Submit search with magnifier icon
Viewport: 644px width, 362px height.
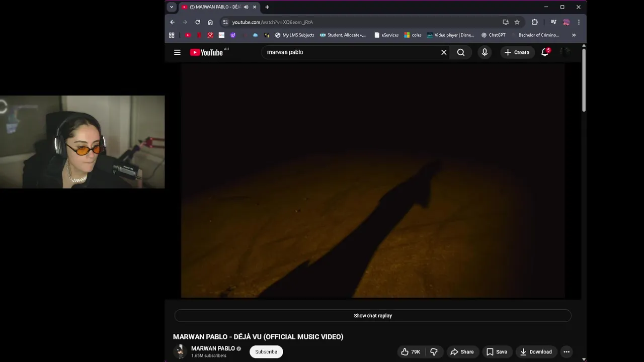[461, 52]
